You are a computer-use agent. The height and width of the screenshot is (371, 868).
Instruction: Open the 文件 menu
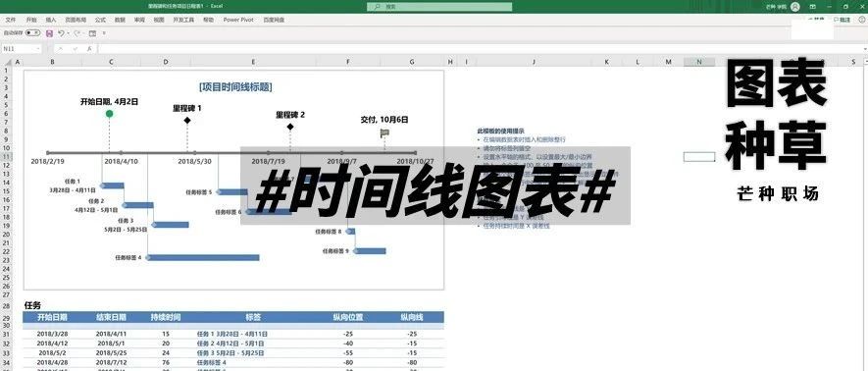click(10, 20)
